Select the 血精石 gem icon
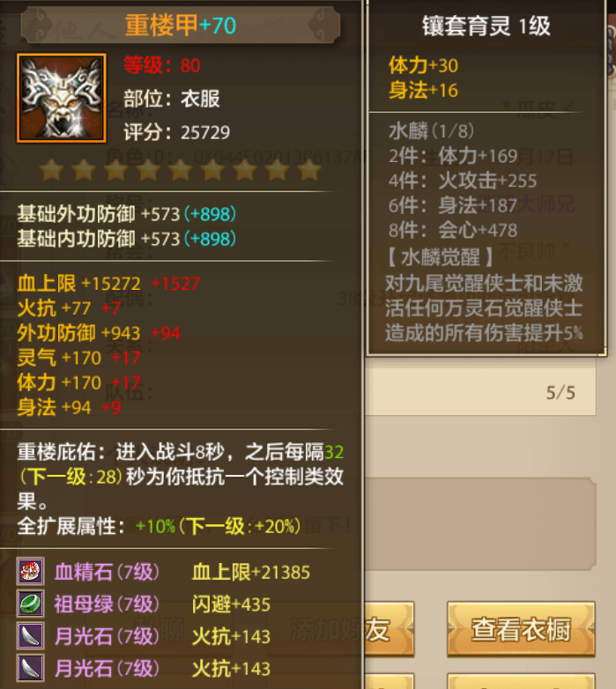This screenshot has width=616, height=689. (x=30, y=571)
